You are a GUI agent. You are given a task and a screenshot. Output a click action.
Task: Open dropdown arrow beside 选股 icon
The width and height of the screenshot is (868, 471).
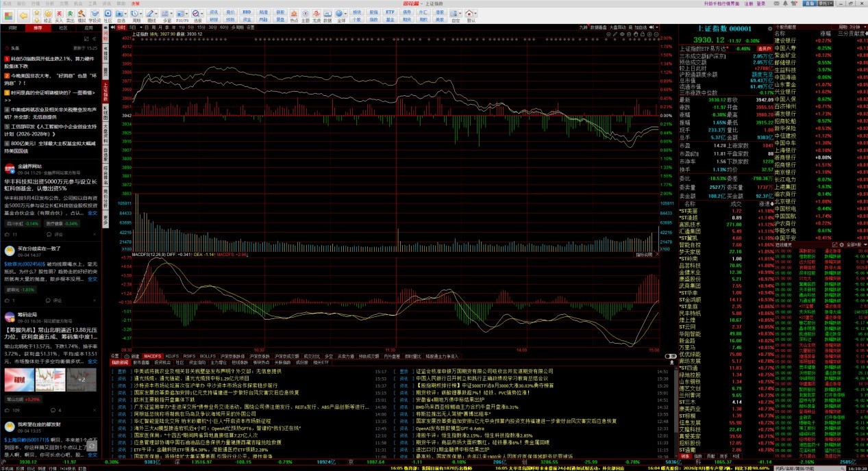tap(201, 14)
